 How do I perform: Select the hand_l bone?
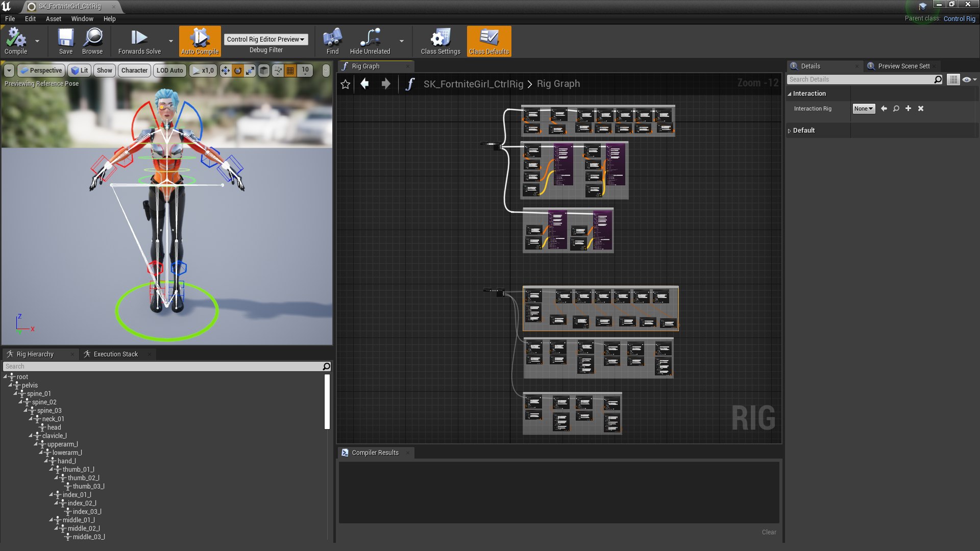(66, 461)
